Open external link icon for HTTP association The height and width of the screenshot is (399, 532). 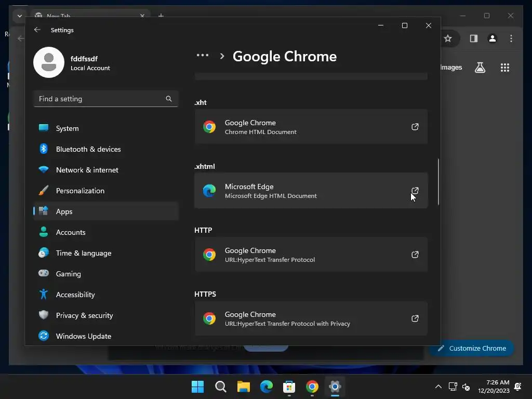coord(415,255)
